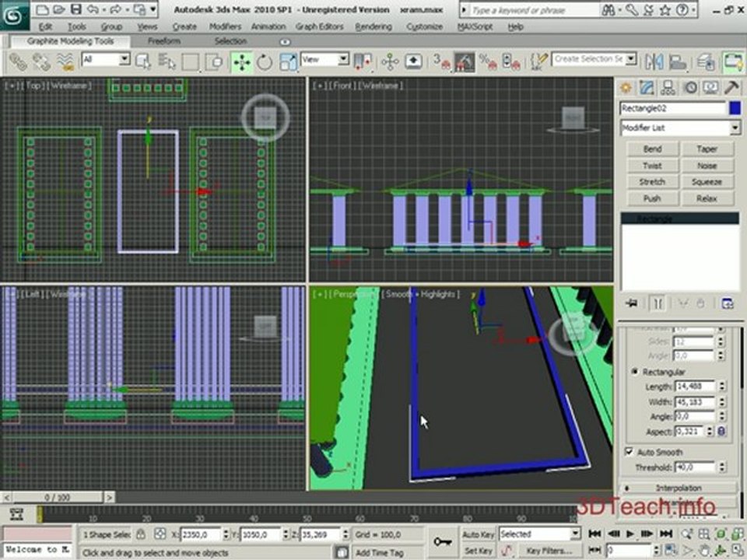Click the Rectangle02 object name field
Image resolution: width=747 pixels, height=560 pixels.
click(x=672, y=109)
